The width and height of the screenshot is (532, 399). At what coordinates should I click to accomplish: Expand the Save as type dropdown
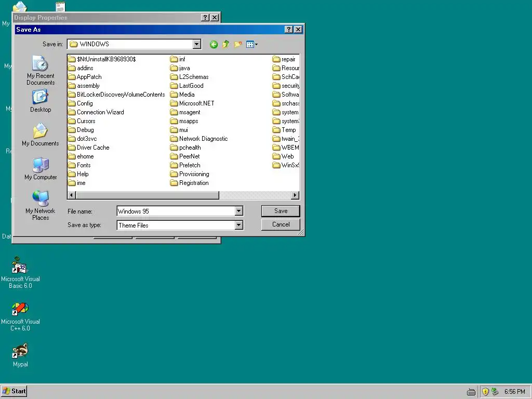(x=238, y=225)
